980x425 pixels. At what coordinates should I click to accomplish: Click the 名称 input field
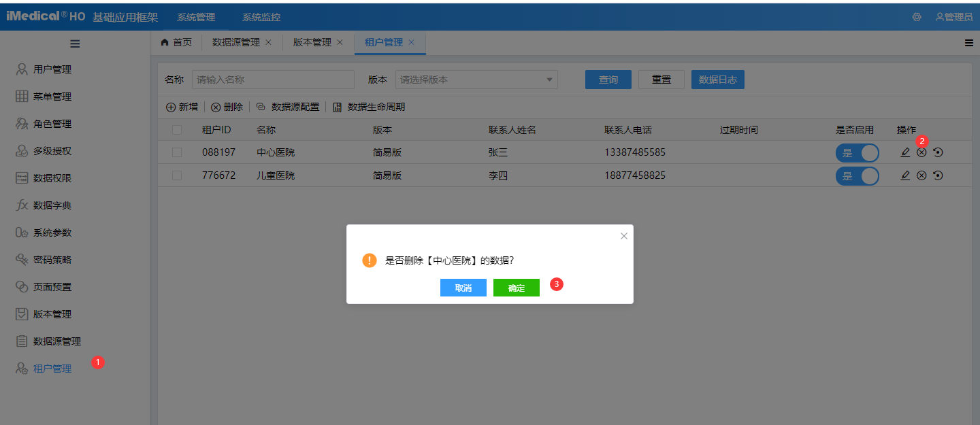(272, 79)
